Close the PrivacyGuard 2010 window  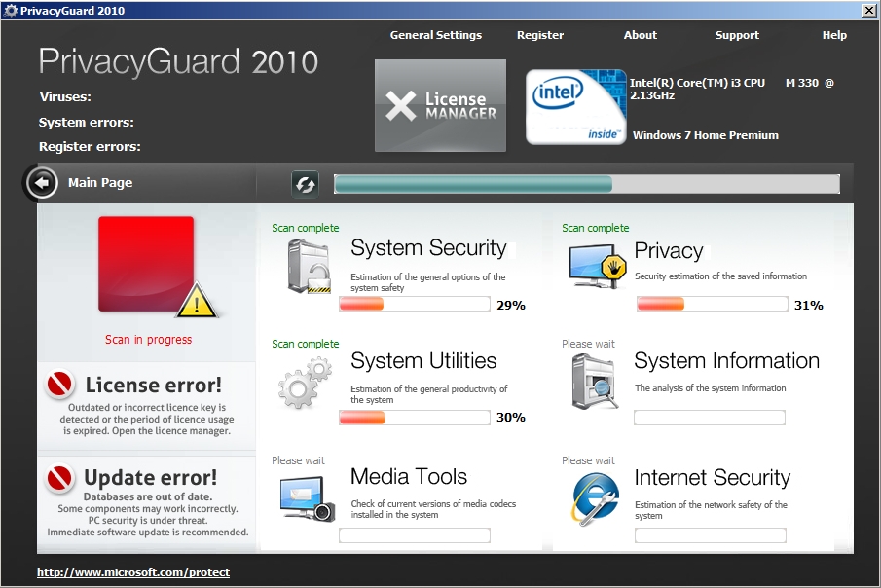(868, 10)
